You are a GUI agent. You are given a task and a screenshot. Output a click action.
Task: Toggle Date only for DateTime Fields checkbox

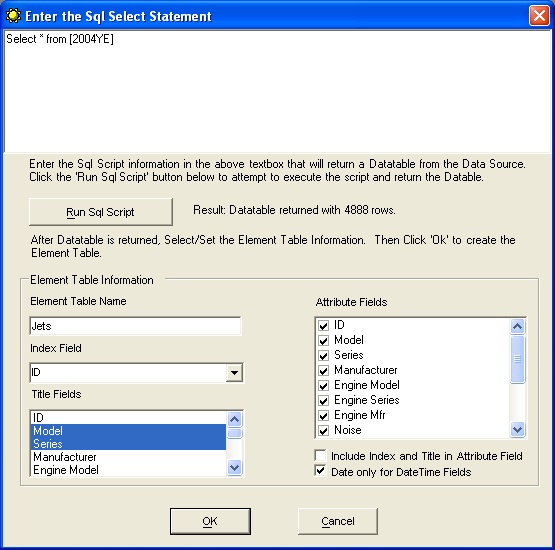(320, 471)
